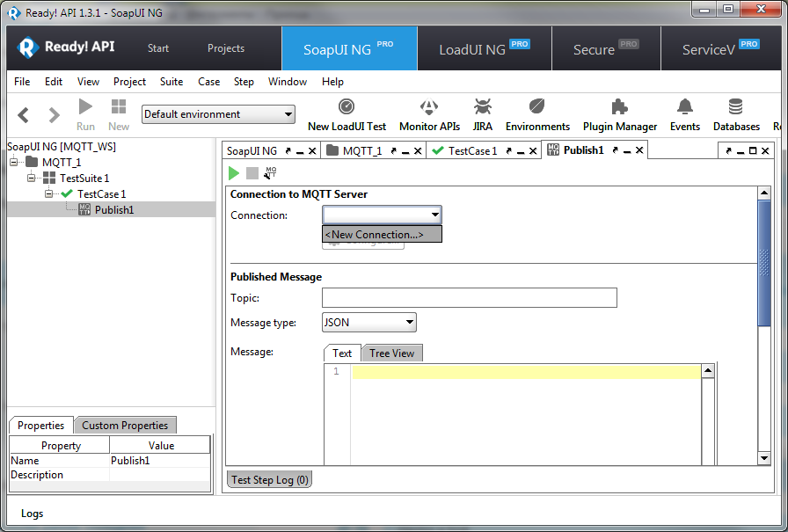
Task: Switch to the Text message tab
Action: click(342, 353)
